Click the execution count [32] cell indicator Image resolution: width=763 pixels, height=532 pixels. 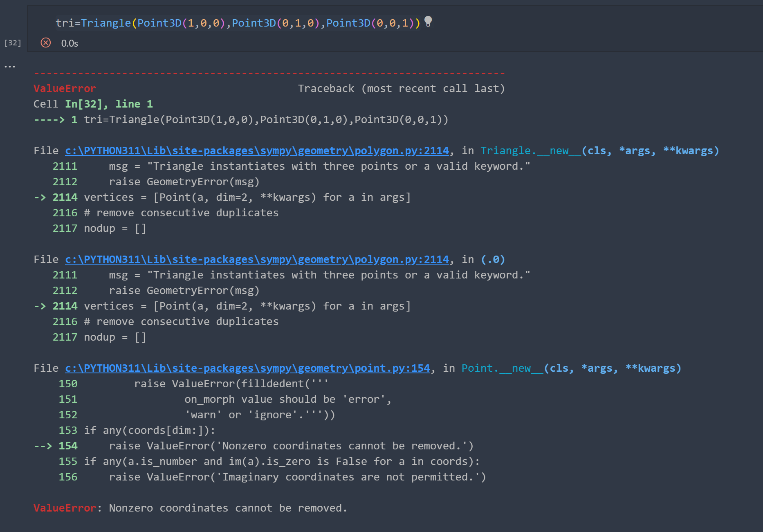13,43
